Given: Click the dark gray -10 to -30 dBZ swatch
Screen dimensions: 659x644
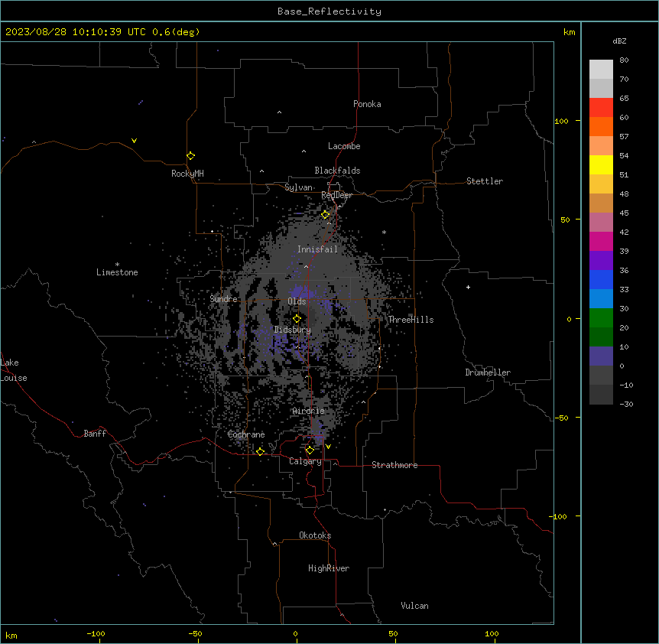Looking at the screenshot, I should click(601, 395).
